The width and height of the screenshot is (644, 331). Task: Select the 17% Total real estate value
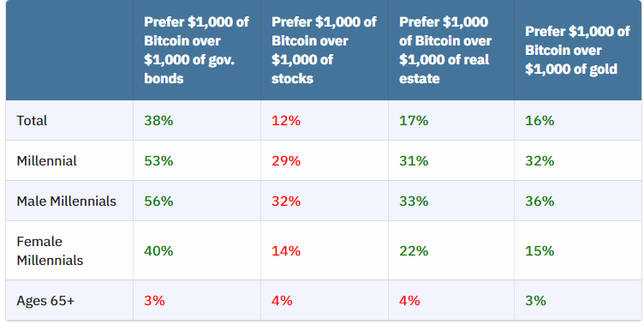(x=414, y=120)
